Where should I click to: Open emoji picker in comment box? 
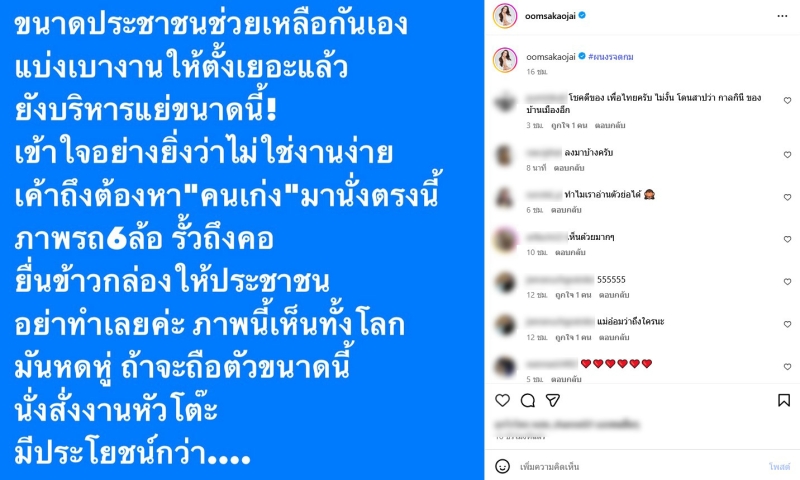503,466
